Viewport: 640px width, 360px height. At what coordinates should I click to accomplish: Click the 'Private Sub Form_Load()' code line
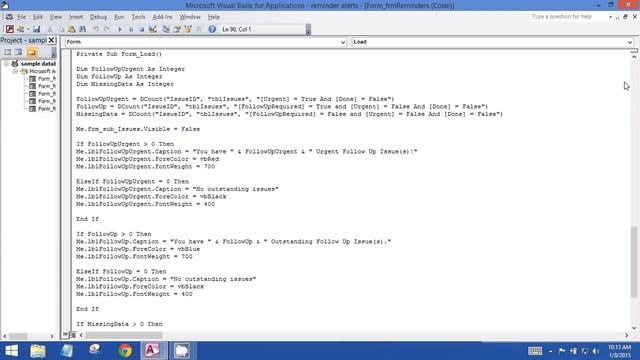point(119,54)
